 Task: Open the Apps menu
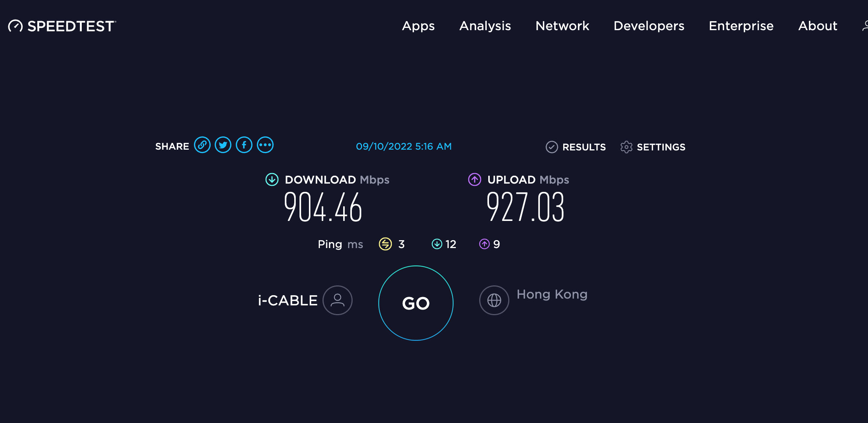click(x=418, y=26)
